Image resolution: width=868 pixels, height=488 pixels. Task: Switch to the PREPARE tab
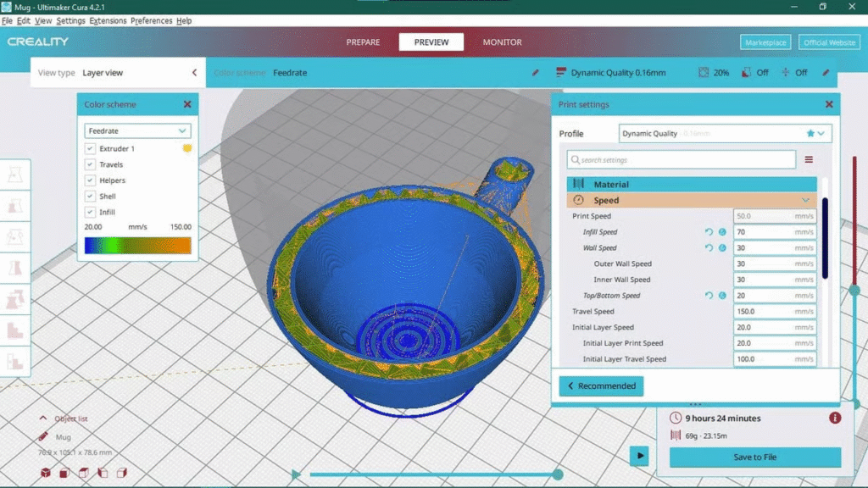coord(363,42)
